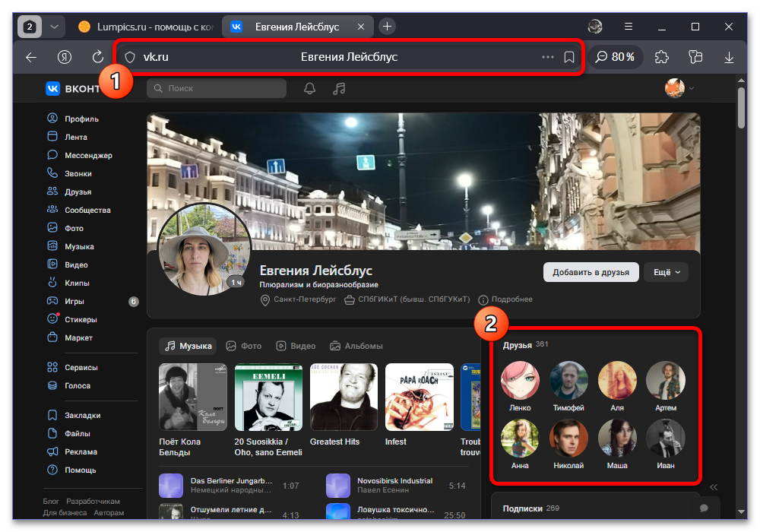760x532 pixels.
Task: Open the VK music note icon
Action: click(x=339, y=88)
